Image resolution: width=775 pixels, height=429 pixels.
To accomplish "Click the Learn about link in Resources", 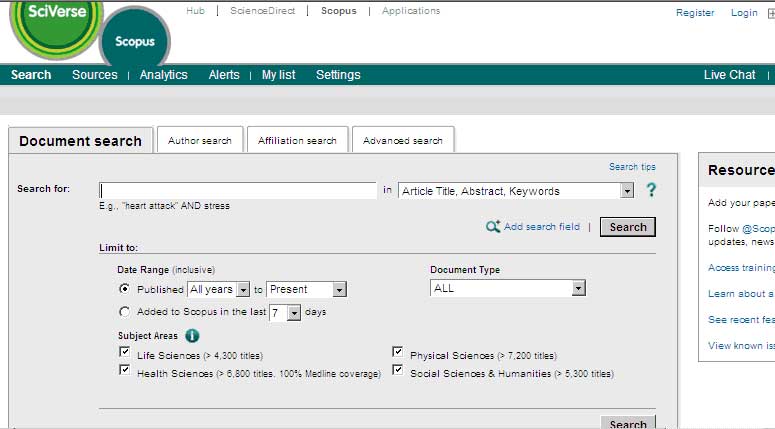I will click(741, 294).
